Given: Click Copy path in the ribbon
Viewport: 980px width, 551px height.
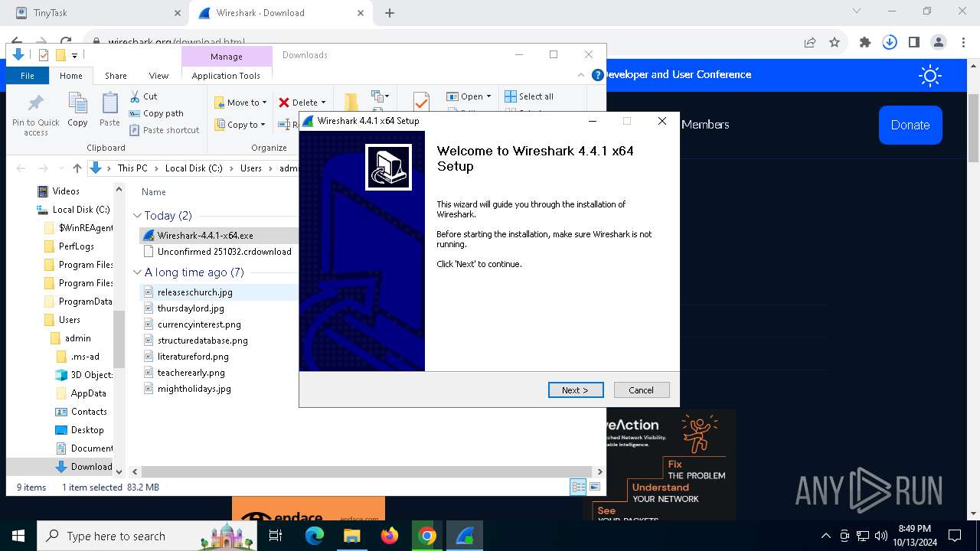Looking at the screenshot, I should coord(156,113).
